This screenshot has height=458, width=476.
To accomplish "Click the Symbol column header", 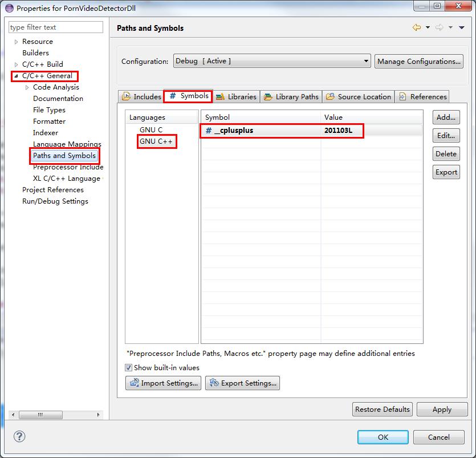I will pos(261,117).
